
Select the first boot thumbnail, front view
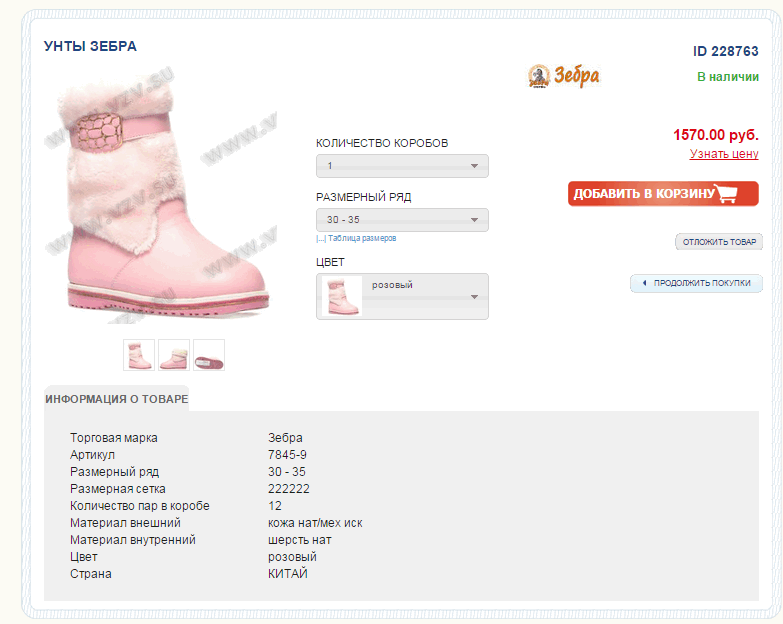[139, 355]
